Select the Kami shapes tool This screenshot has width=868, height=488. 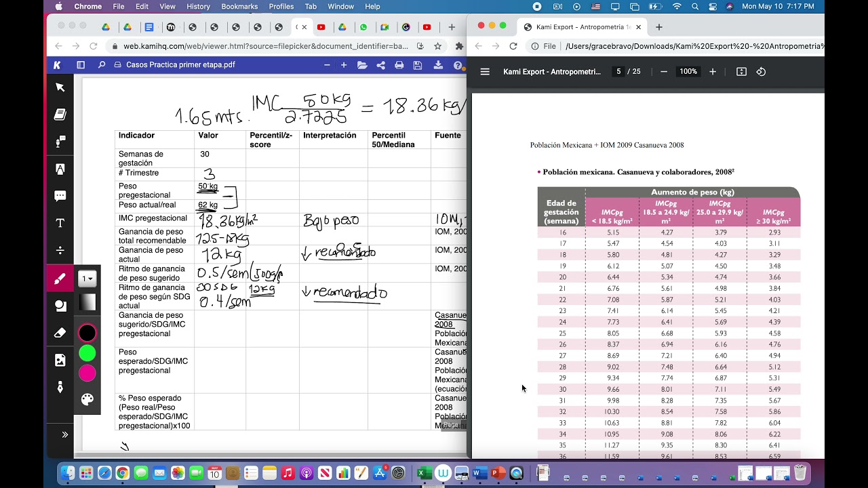pos(60,306)
